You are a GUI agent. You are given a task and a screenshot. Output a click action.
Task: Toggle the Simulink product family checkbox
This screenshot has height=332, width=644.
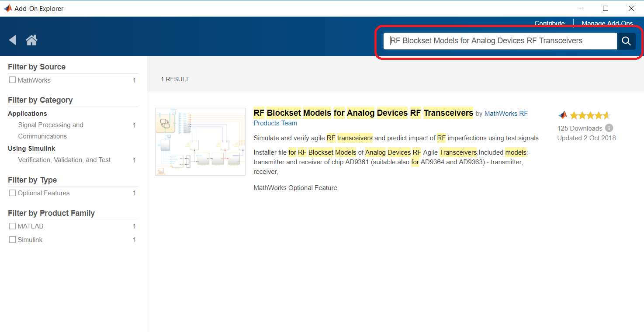click(12, 239)
